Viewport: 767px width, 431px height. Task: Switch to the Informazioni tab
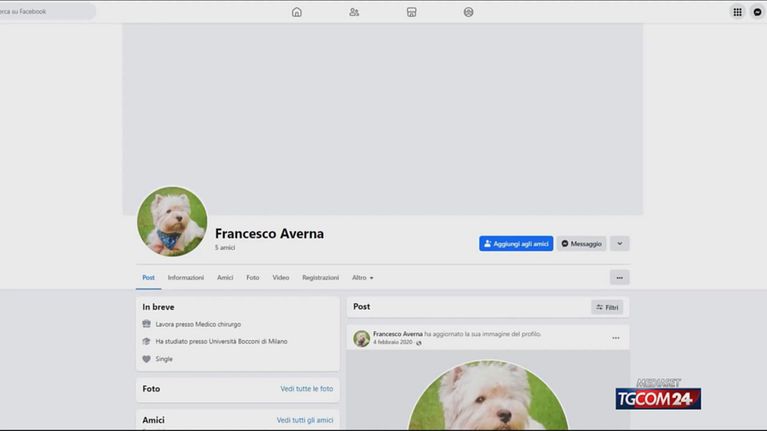(x=186, y=277)
